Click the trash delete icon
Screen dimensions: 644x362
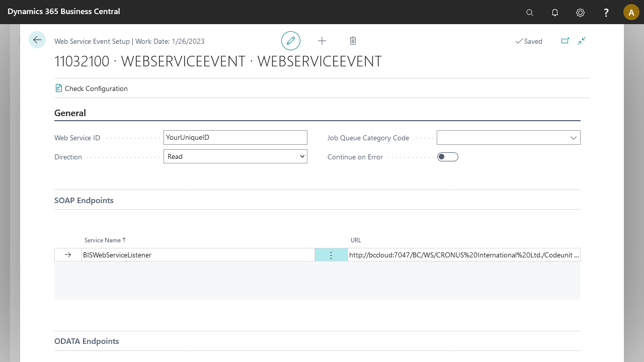pyautogui.click(x=353, y=41)
